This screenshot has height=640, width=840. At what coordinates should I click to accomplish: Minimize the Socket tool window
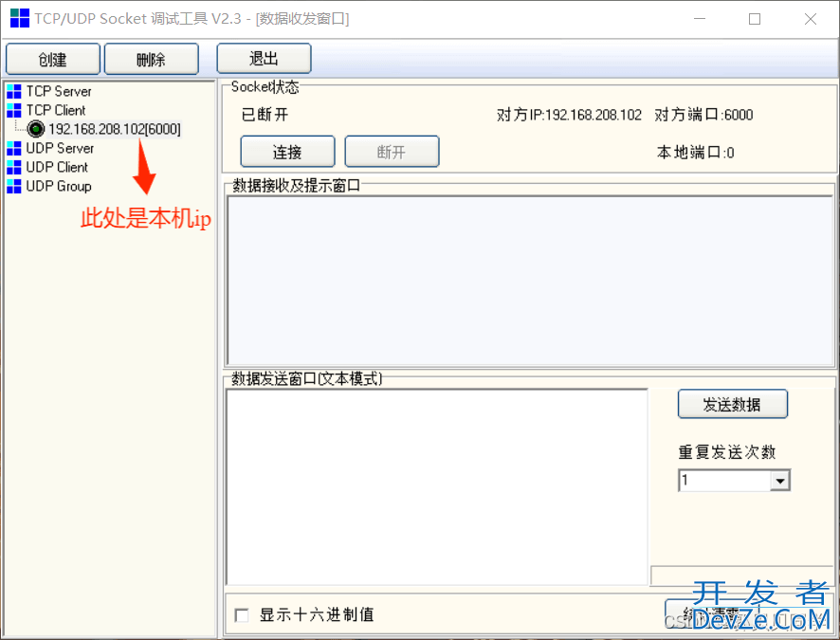(x=699, y=19)
